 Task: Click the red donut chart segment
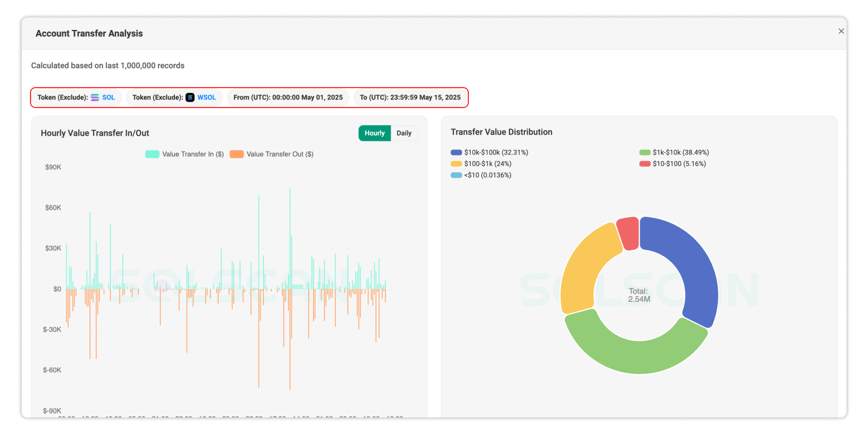pos(628,232)
